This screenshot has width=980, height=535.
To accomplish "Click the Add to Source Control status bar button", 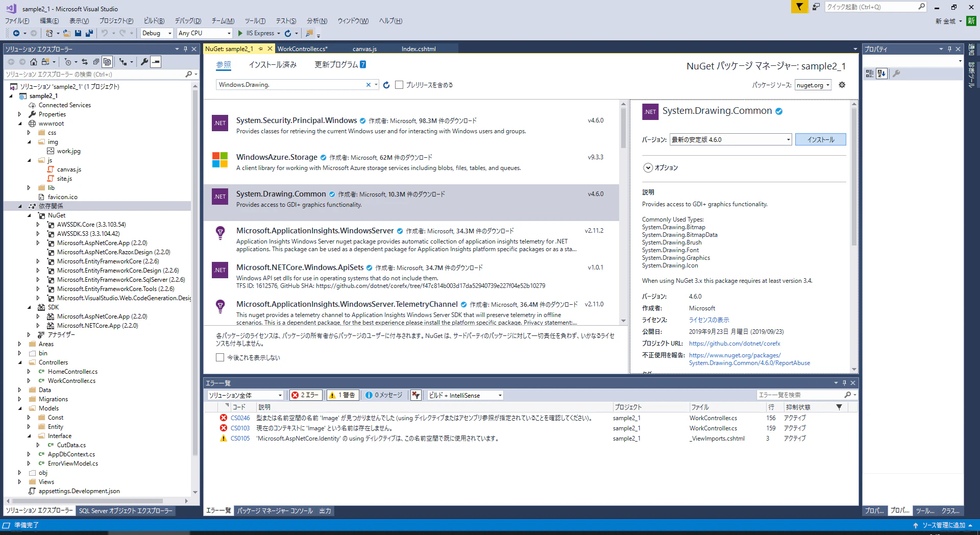I will pyautogui.click(x=942, y=525).
